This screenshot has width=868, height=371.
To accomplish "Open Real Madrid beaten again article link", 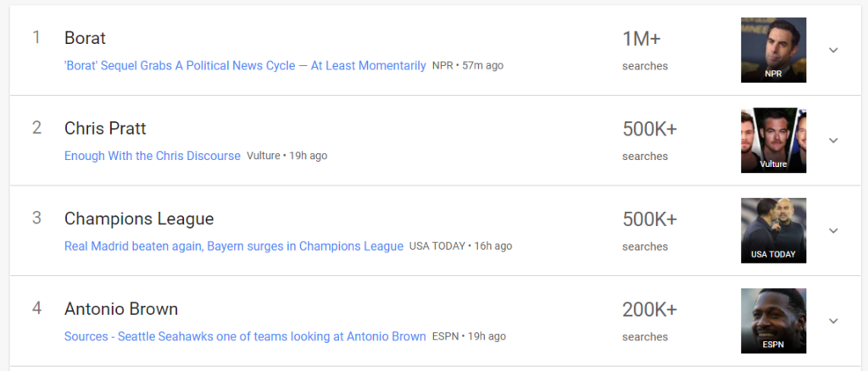I will [x=234, y=246].
